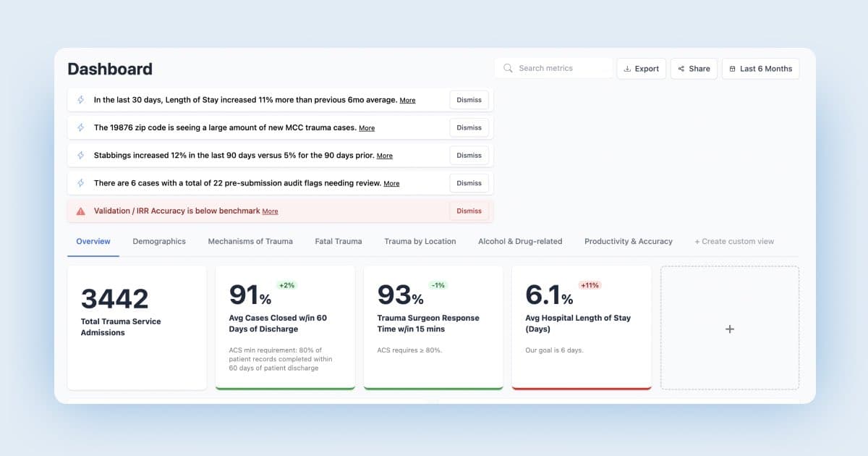Screen dimensions: 868x456
Task: View the Productivity & Accuracy tab
Action: click(x=628, y=241)
